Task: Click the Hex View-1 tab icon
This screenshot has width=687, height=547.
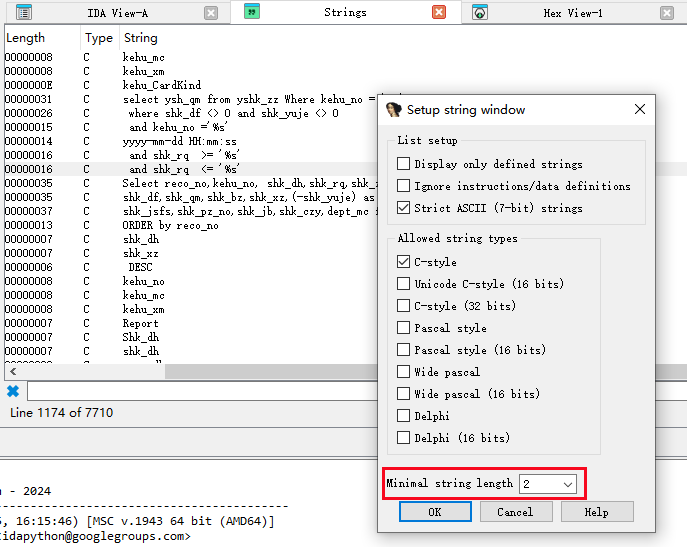Action: point(480,13)
